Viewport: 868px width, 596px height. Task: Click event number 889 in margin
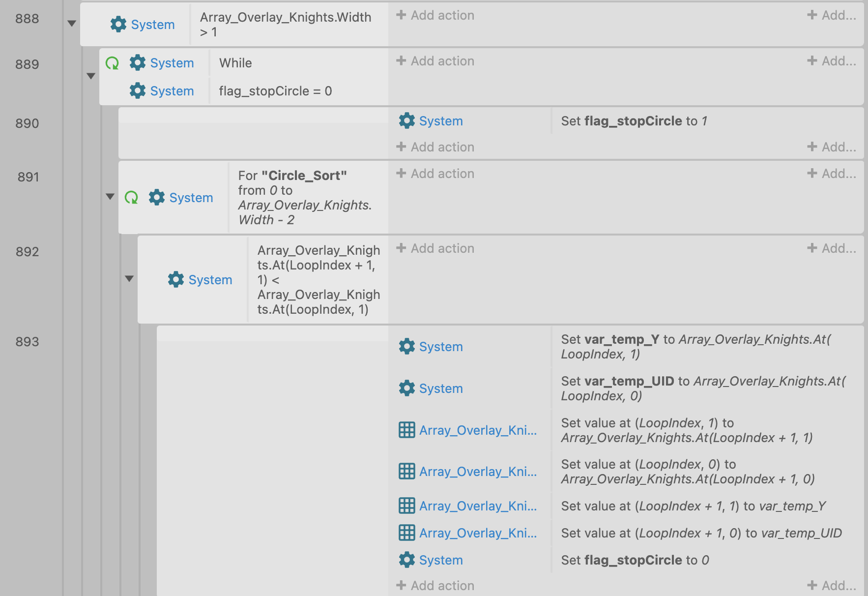[27, 64]
